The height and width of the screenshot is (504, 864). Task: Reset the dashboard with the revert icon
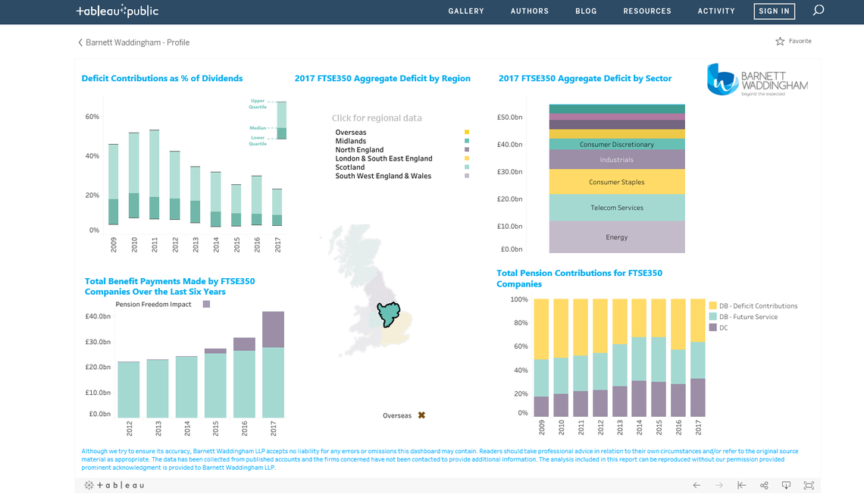click(x=740, y=485)
